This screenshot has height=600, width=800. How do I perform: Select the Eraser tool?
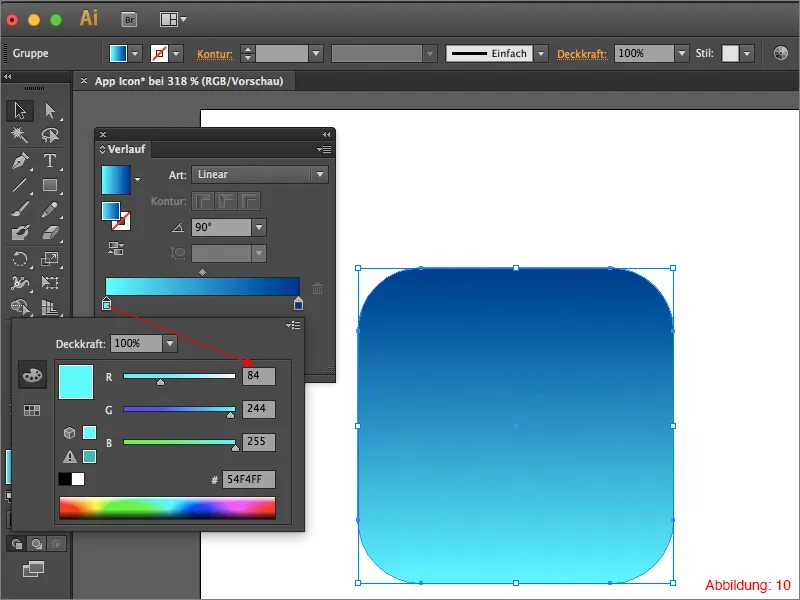click(50, 233)
